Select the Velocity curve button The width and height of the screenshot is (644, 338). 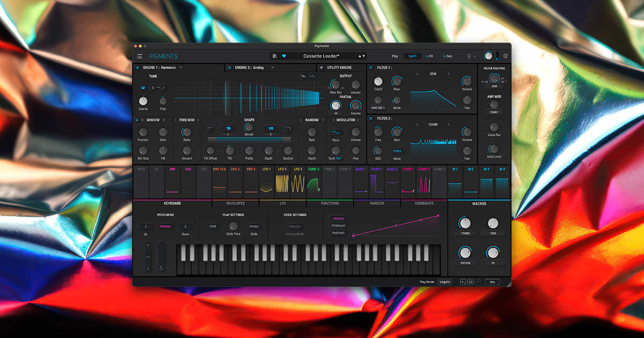338,219
